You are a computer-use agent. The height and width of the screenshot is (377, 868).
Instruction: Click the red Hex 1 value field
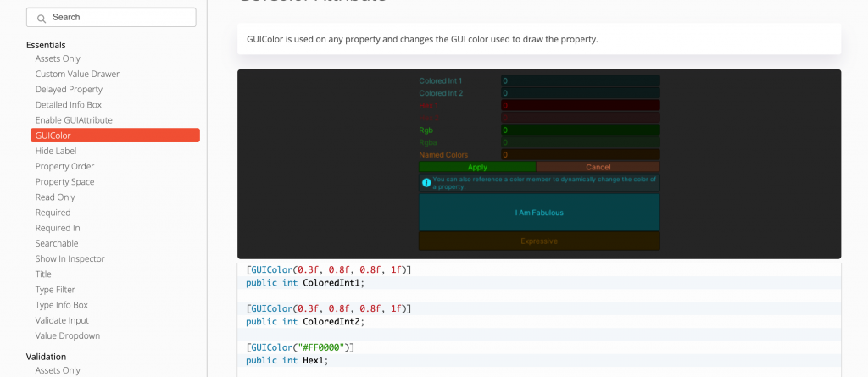580,105
